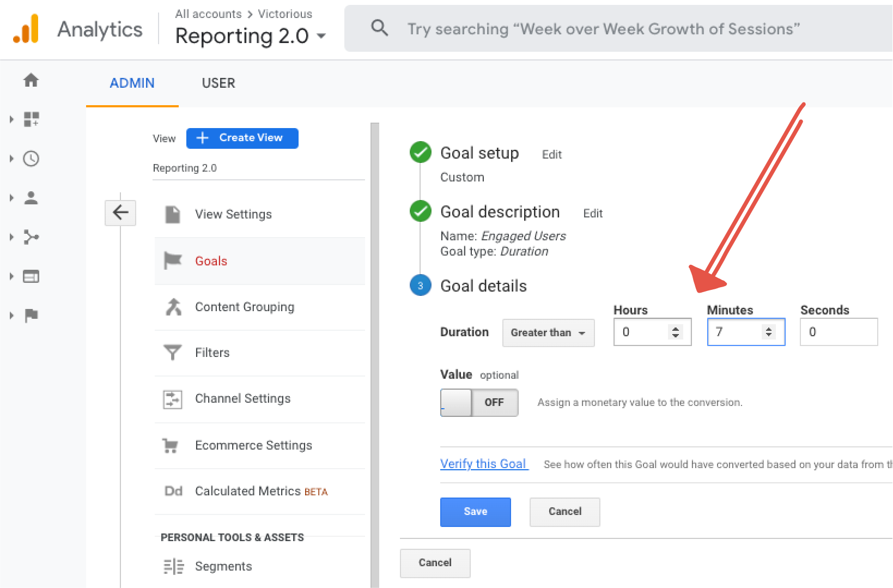Click the Goal setup green checkmark
This screenshot has width=893, height=588.
pyautogui.click(x=421, y=153)
